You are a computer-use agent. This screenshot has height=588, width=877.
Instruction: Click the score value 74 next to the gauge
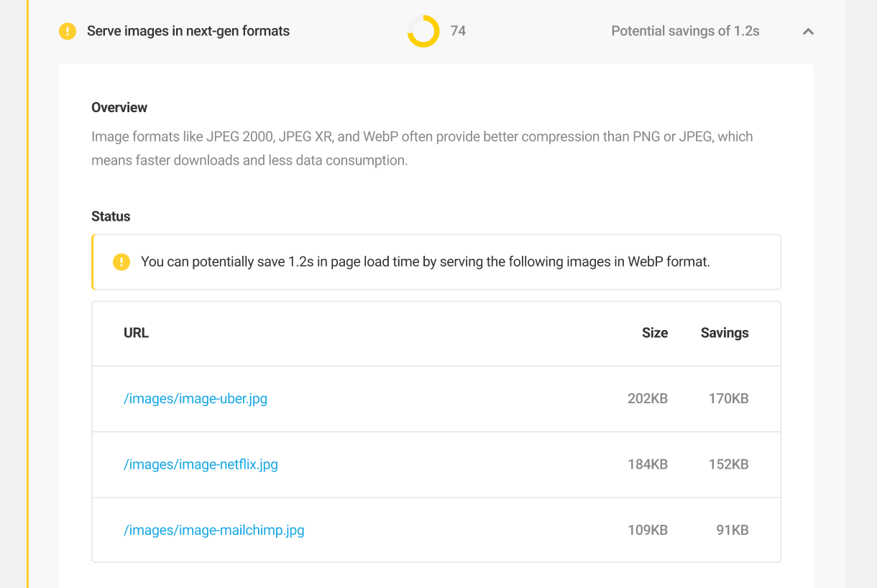pyautogui.click(x=459, y=31)
